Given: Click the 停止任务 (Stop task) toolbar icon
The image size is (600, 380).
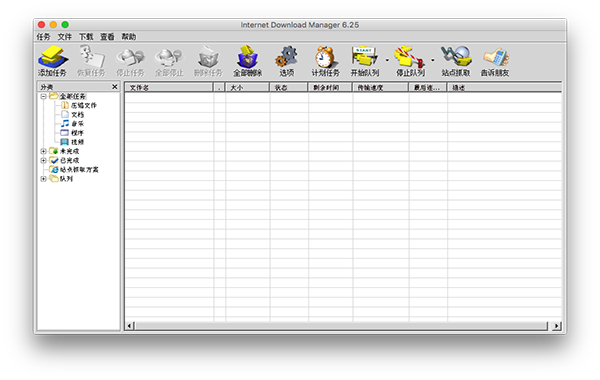Looking at the screenshot, I should pos(130,61).
